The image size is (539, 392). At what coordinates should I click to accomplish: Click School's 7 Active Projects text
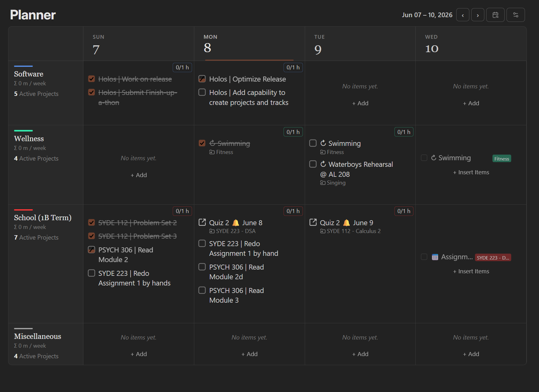36,237
